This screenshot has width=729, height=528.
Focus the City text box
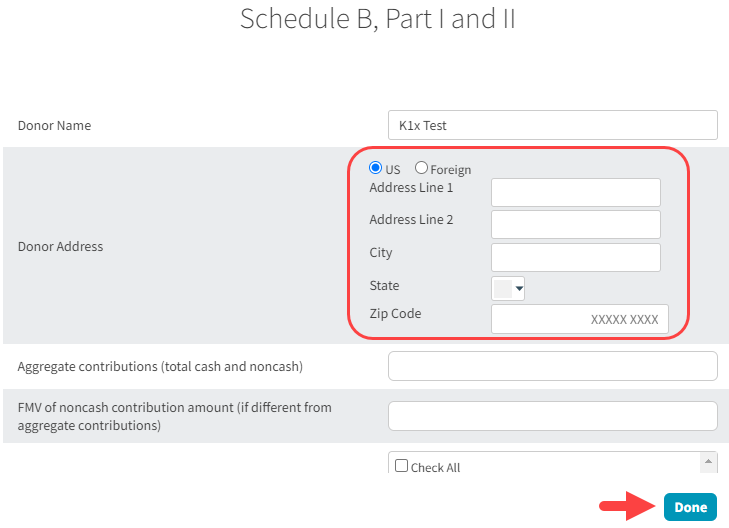(x=575, y=257)
